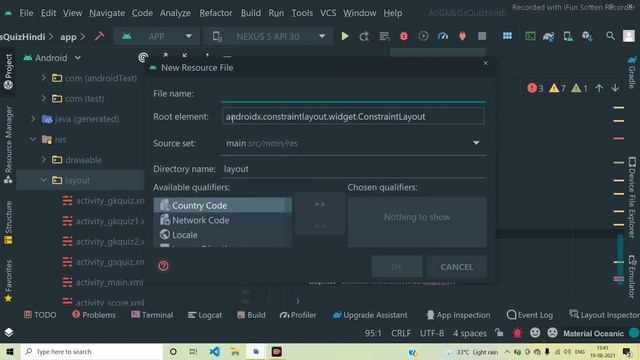640x360 pixels.
Task: Click the OK button in dialog
Action: pos(397,267)
